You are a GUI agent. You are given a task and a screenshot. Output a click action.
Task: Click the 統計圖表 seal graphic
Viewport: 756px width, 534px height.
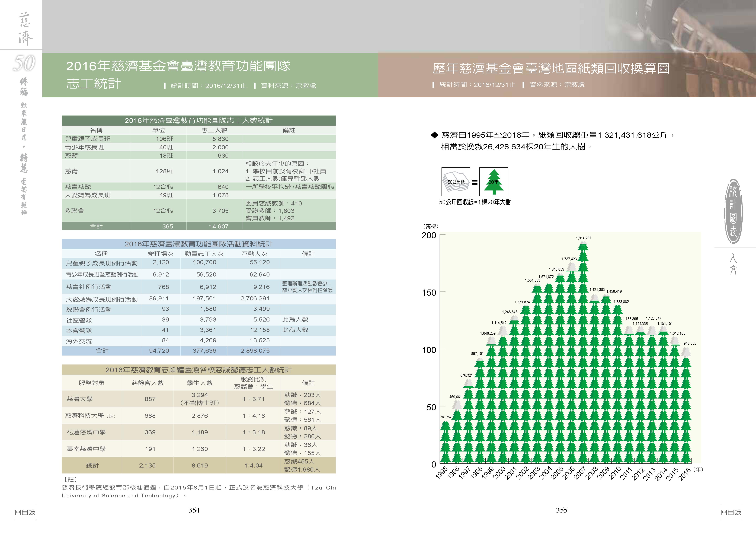point(733,211)
